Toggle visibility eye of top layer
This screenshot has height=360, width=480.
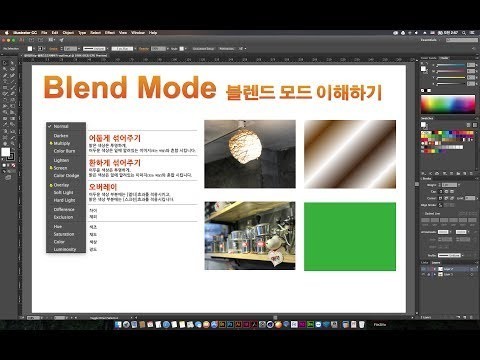pos(423,269)
